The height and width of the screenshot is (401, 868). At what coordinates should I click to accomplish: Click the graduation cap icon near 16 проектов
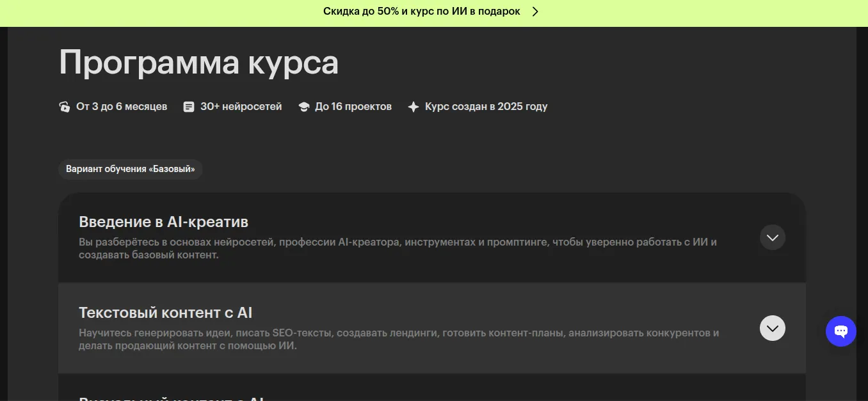[304, 107]
